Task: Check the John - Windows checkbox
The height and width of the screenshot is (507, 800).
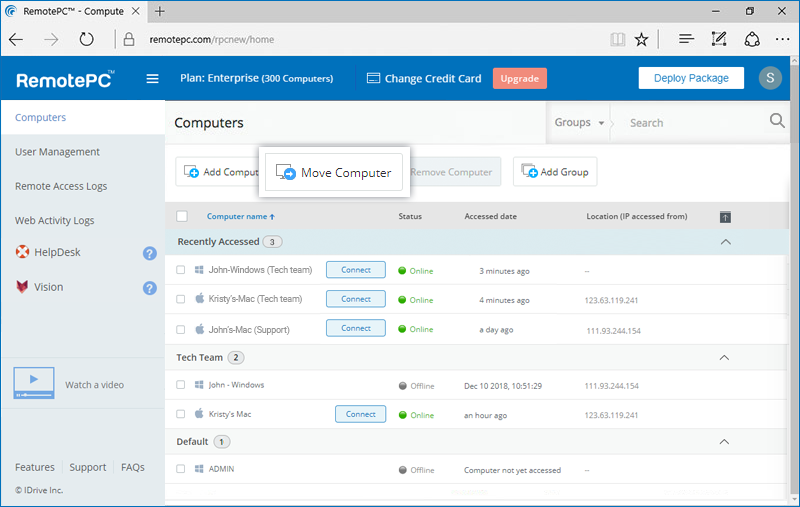Action: coord(181,385)
